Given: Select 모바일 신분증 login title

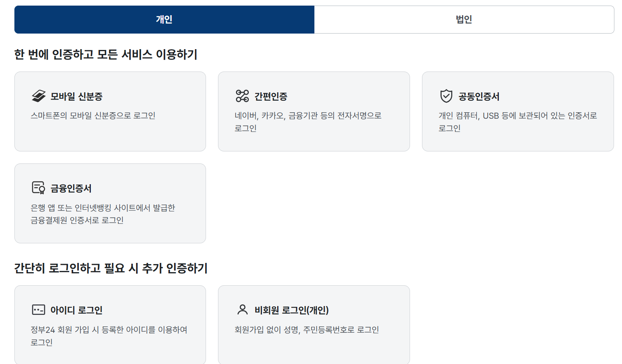Looking at the screenshot, I should pos(76,96).
